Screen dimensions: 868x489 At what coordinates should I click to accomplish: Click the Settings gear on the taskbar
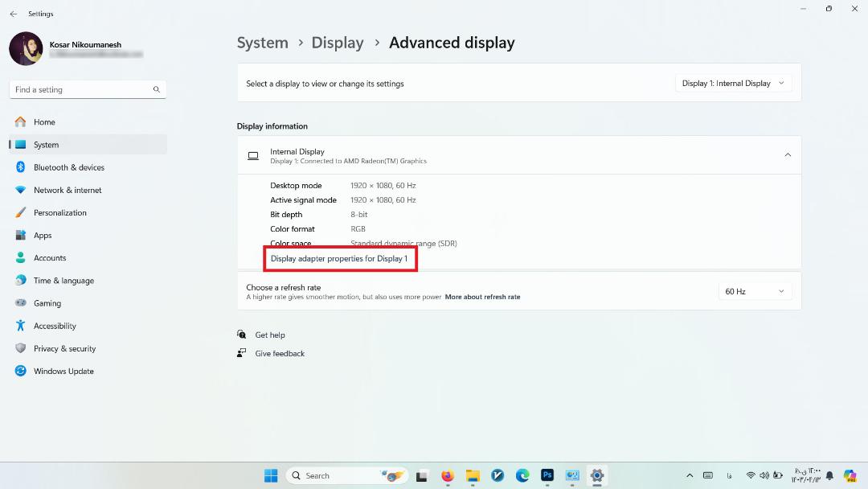click(596, 475)
